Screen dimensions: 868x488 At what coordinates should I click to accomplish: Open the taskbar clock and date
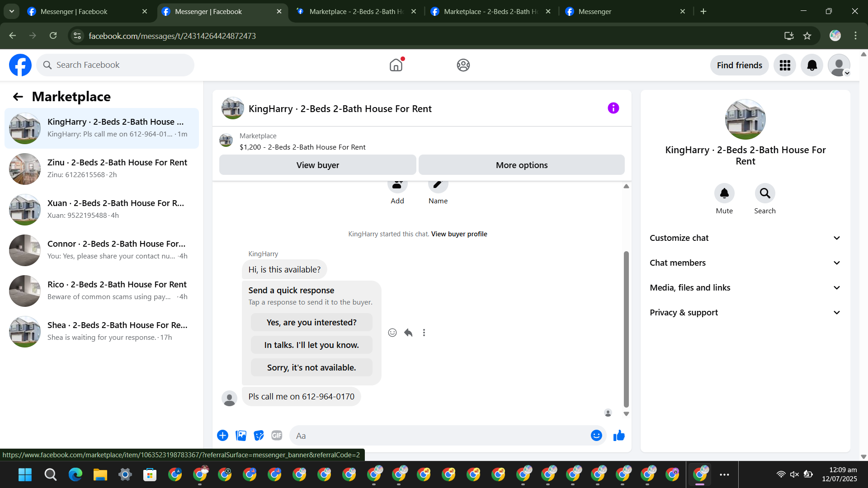(840, 474)
